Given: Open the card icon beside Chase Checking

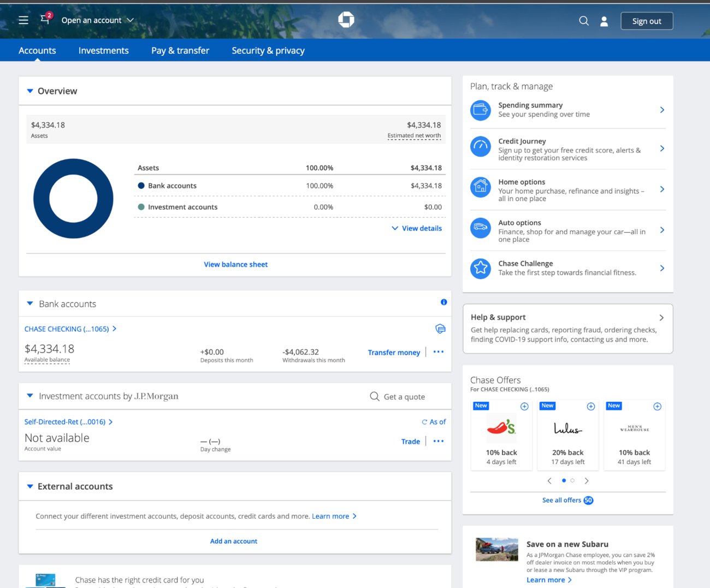Looking at the screenshot, I should tap(440, 329).
